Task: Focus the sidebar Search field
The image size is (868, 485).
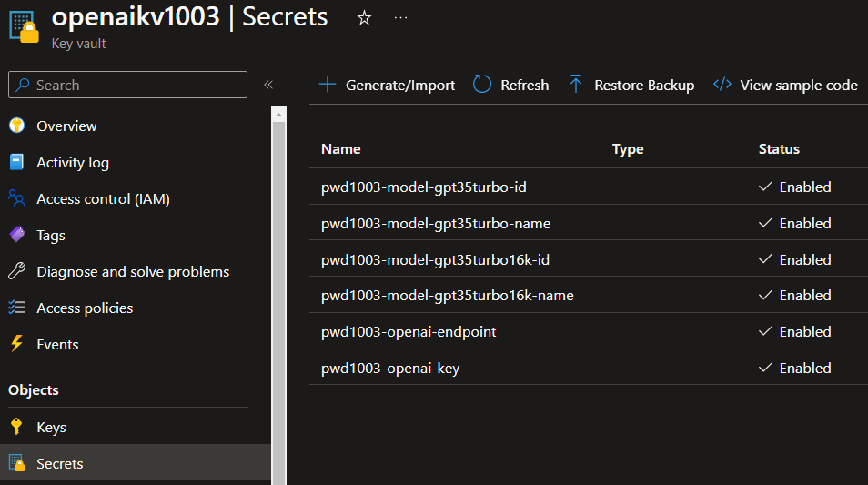Action: click(x=128, y=85)
